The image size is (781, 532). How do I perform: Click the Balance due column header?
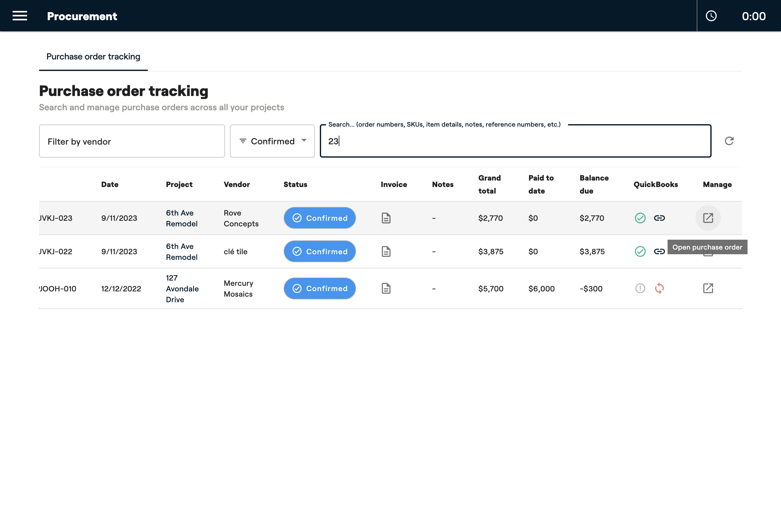pos(594,184)
